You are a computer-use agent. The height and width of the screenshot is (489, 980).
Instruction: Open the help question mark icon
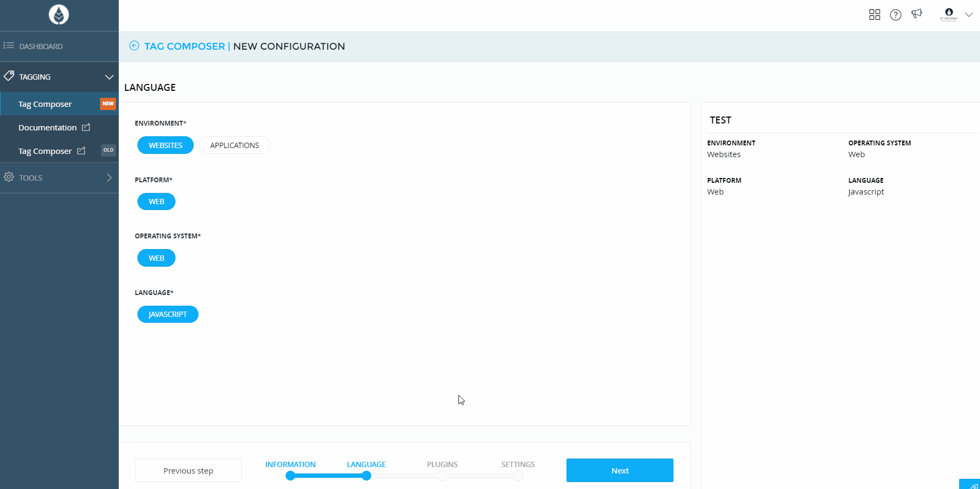(895, 15)
